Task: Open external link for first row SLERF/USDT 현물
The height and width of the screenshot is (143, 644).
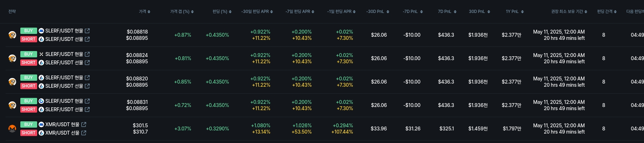Action: pyautogui.click(x=87, y=31)
